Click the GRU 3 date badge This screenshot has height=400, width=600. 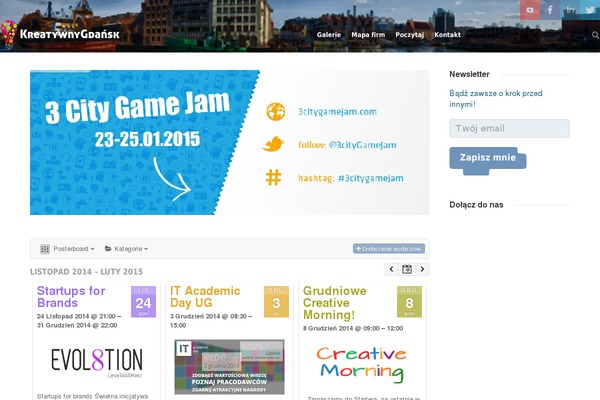click(276, 302)
